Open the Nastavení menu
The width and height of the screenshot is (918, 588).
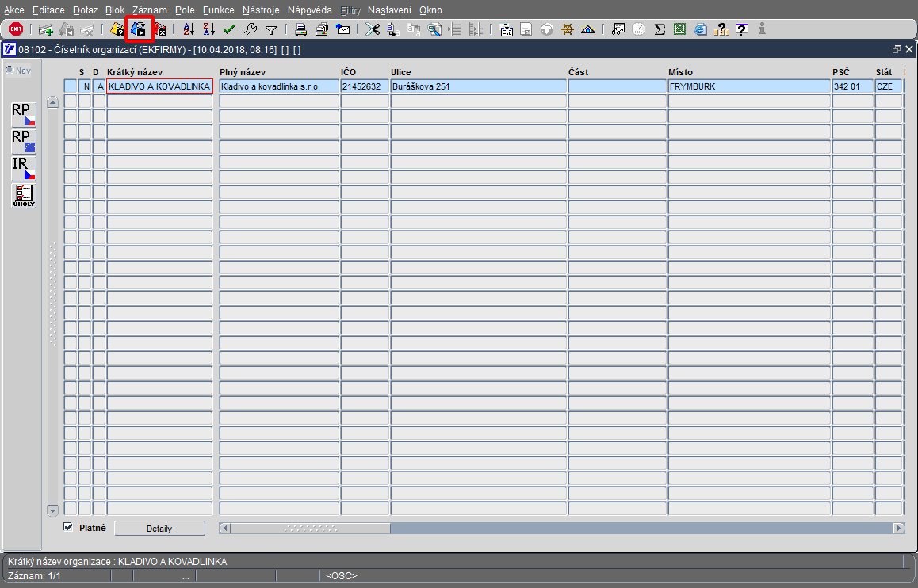tap(389, 10)
